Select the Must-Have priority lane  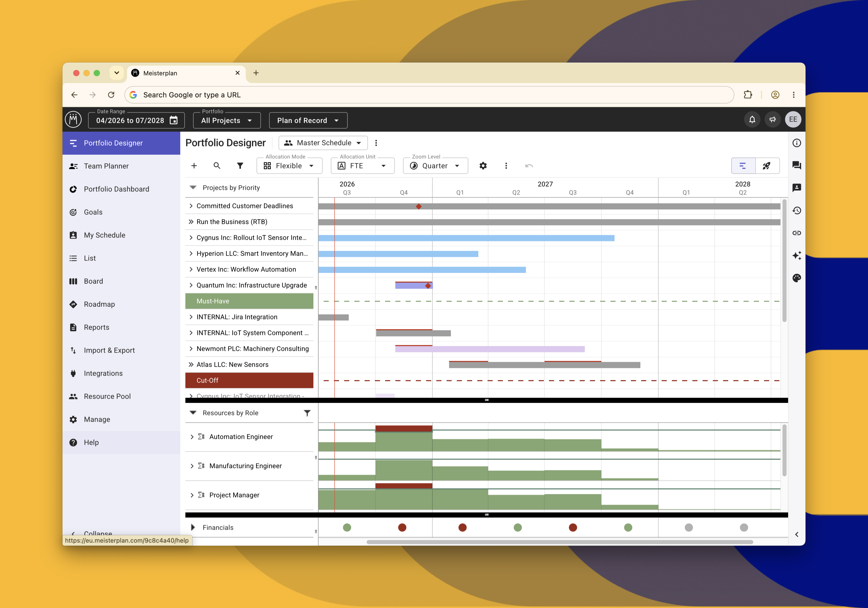[249, 301]
